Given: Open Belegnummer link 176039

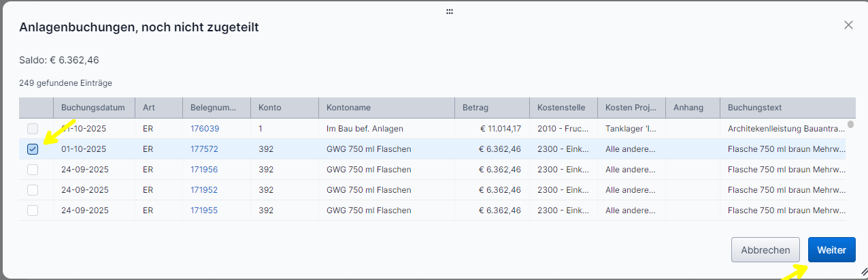Looking at the screenshot, I should click(x=204, y=129).
